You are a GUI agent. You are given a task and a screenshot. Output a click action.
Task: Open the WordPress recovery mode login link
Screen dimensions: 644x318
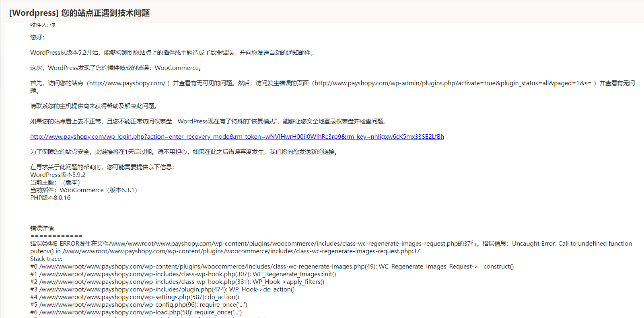tap(237, 137)
